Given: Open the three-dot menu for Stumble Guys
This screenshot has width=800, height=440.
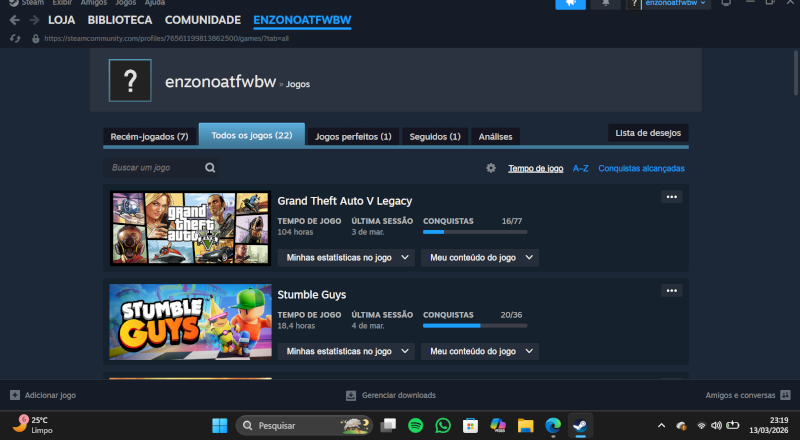Looking at the screenshot, I should pyautogui.click(x=672, y=291).
